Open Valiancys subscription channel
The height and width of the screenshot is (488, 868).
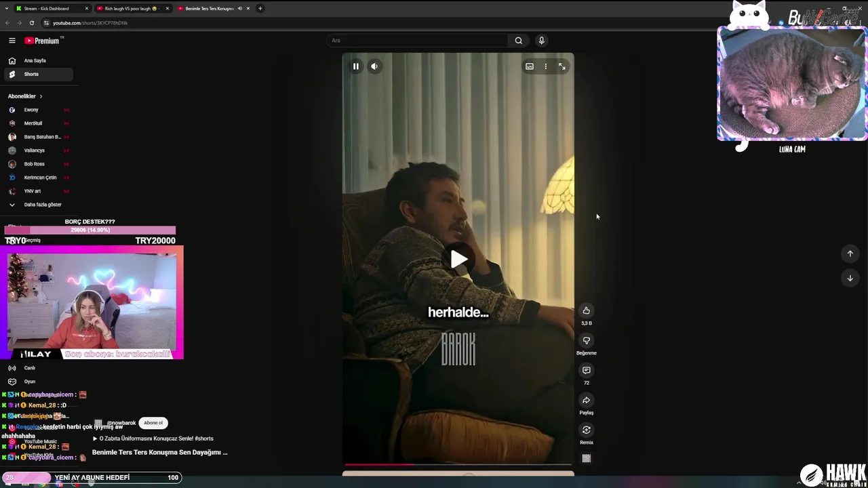click(x=38, y=150)
